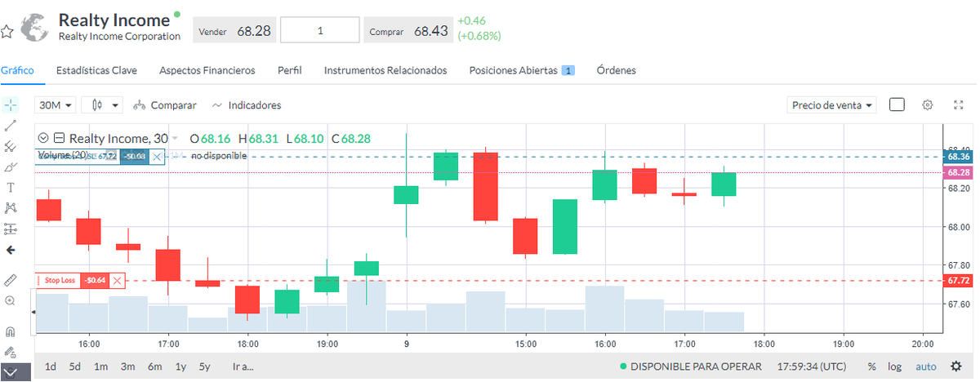Click the Realty Income globe logo
Image resolution: width=980 pixels, height=382 pixels.
pos(36,27)
